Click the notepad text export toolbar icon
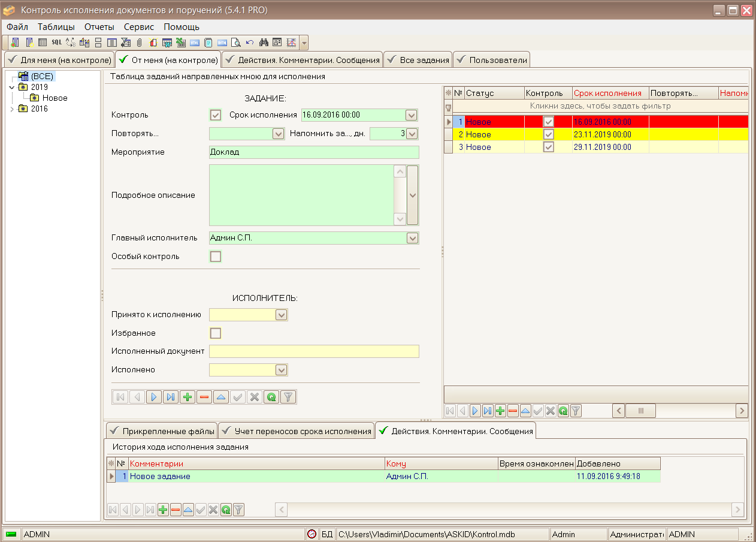This screenshot has height=542, width=756. point(208,43)
